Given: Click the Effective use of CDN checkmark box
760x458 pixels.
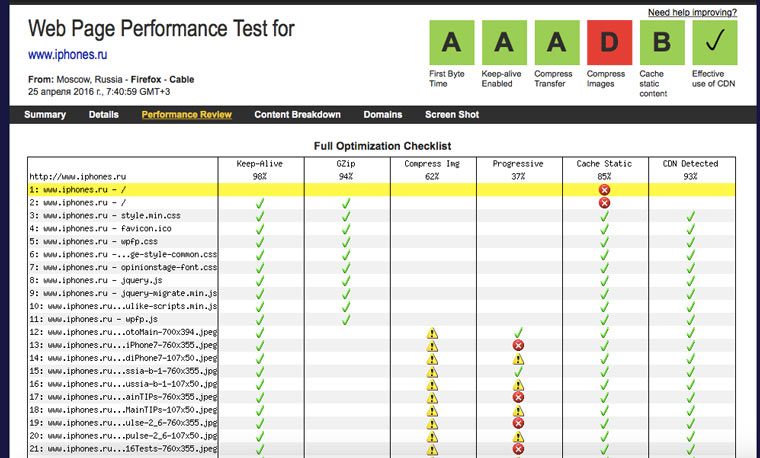Looking at the screenshot, I should tap(713, 43).
